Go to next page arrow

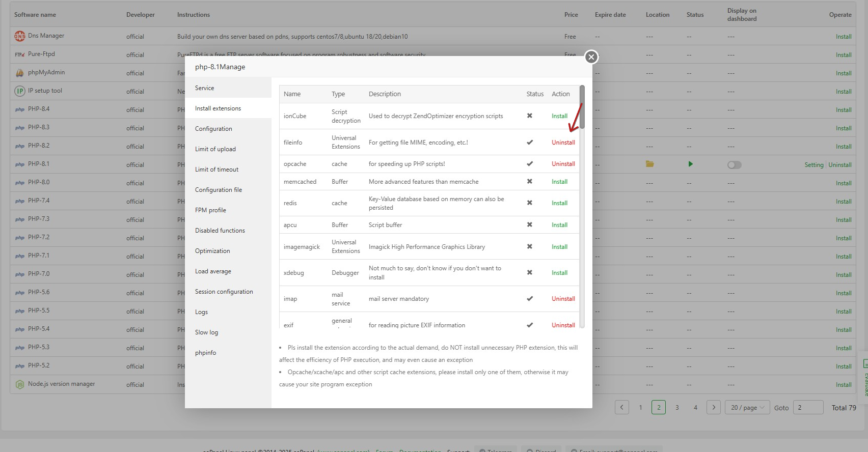[x=714, y=407]
